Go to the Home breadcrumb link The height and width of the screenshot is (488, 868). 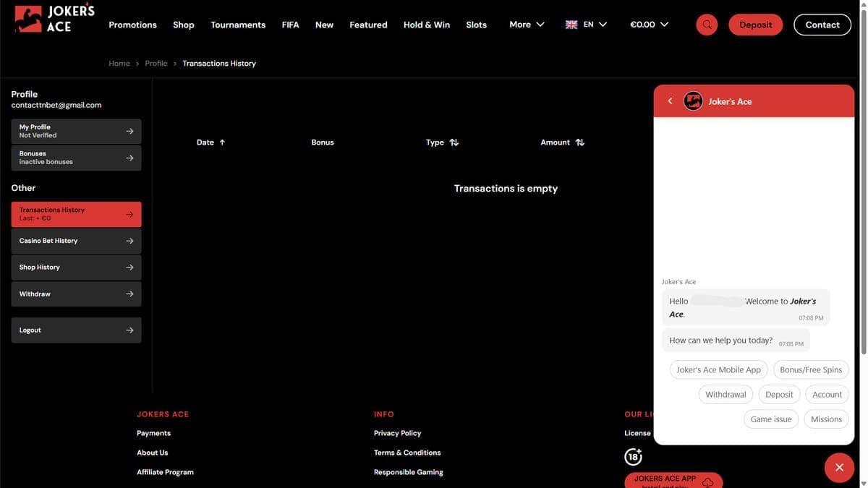point(119,64)
